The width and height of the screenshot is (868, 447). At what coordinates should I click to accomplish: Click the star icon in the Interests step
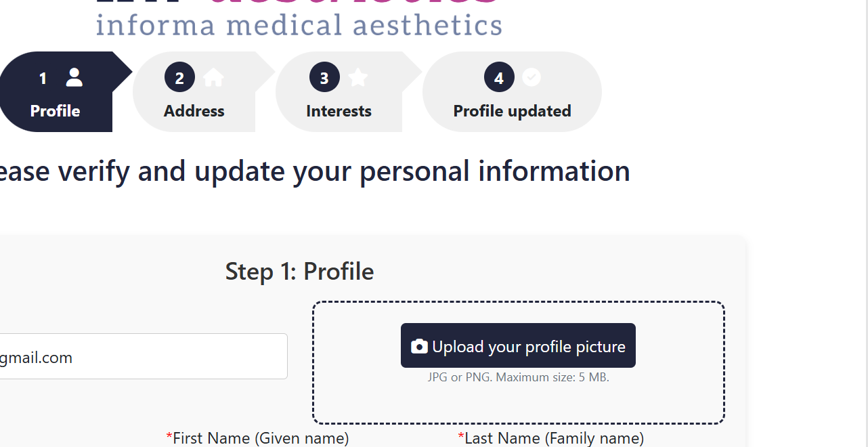(358, 78)
